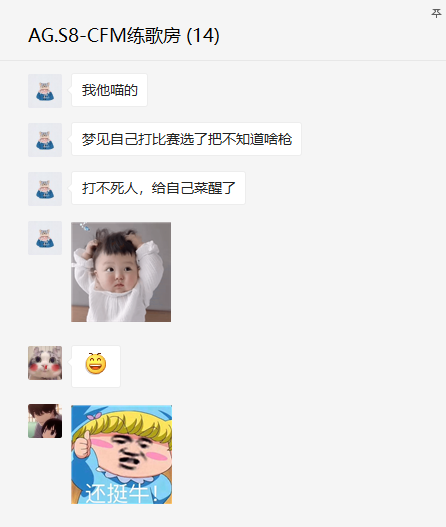Click the white bubble around the emoji

point(96,366)
